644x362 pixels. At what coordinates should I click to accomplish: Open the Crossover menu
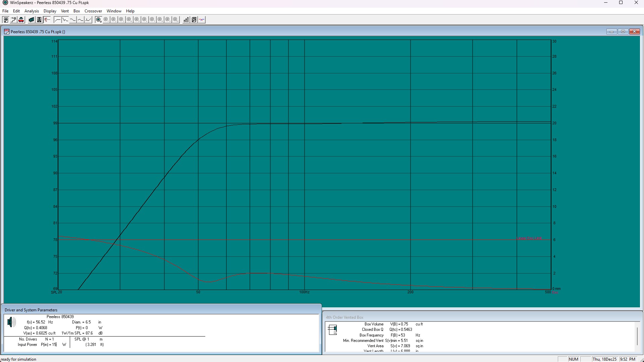(93, 11)
